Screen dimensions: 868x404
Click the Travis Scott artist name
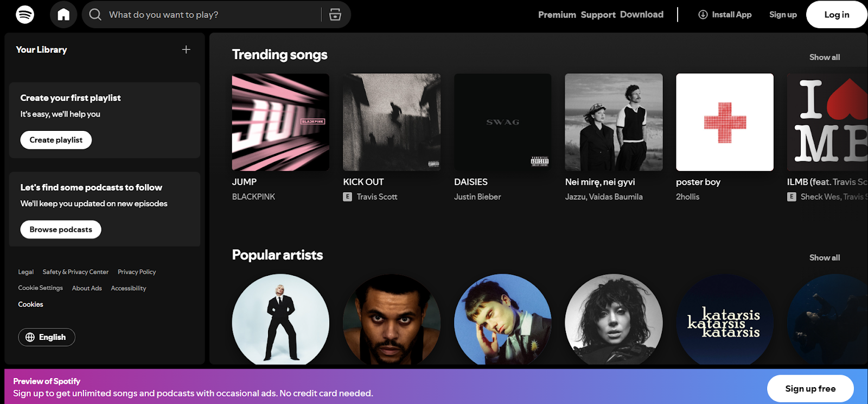pos(377,197)
